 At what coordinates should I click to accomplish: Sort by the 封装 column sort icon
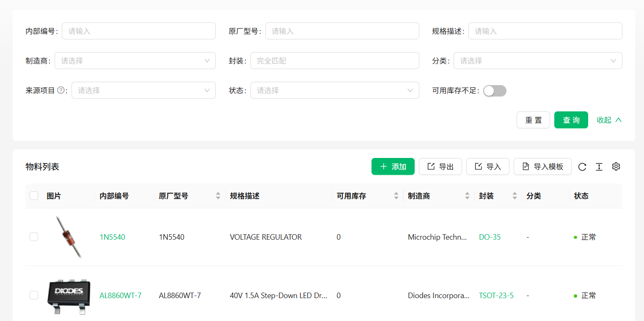pos(515,196)
